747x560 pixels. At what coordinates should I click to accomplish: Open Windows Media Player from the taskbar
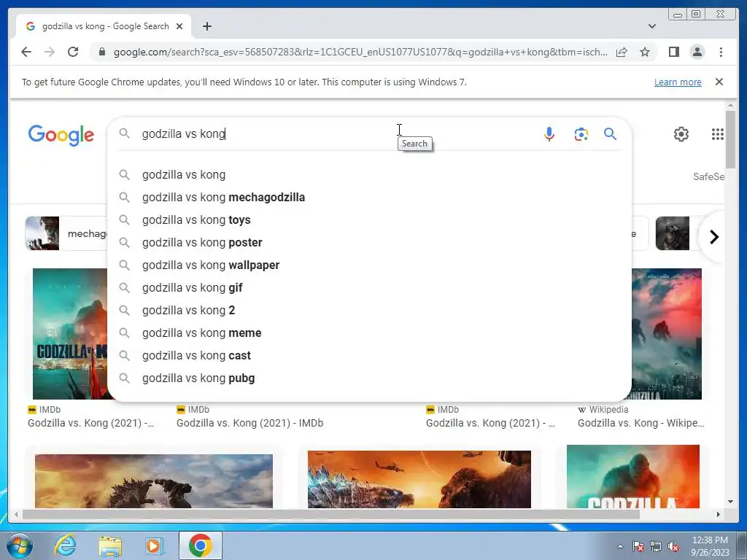(155, 545)
